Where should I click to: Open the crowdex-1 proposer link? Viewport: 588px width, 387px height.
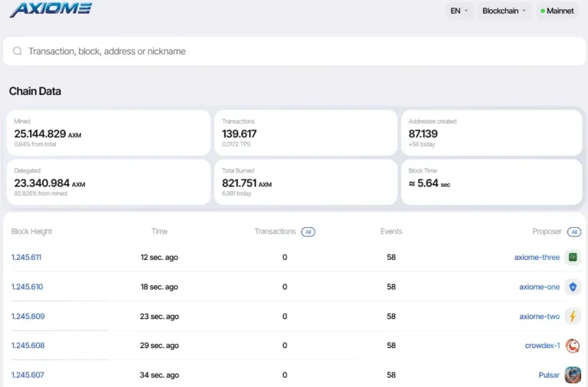coord(542,346)
